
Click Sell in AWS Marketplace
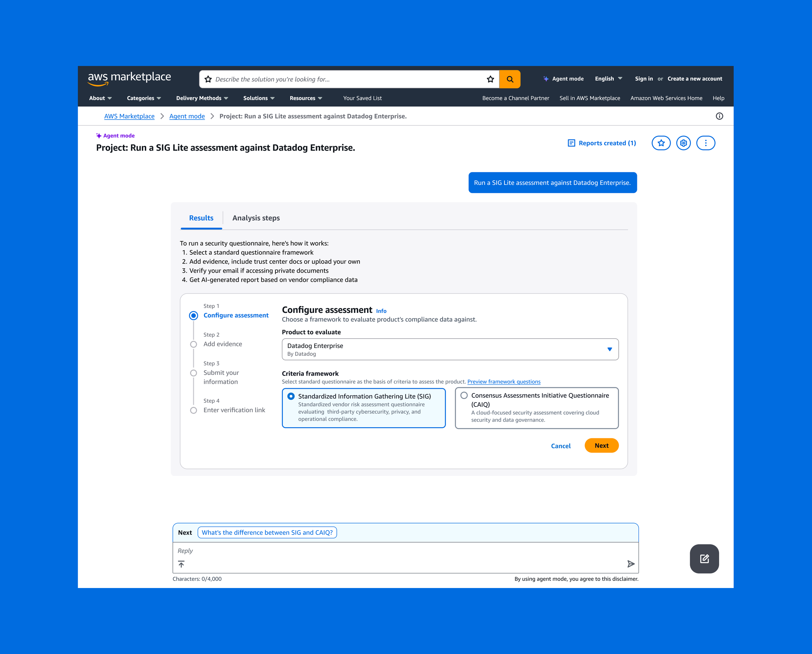pyautogui.click(x=590, y=98)
